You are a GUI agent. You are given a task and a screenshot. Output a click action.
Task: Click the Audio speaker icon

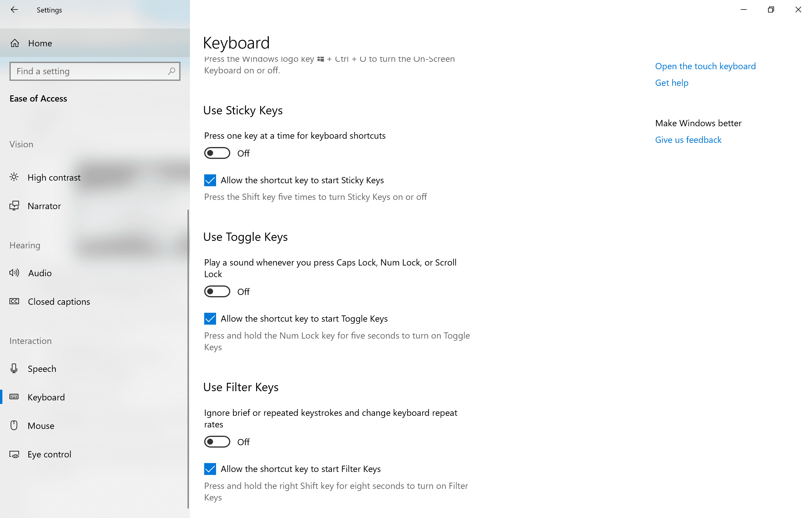tap(14, 273)
